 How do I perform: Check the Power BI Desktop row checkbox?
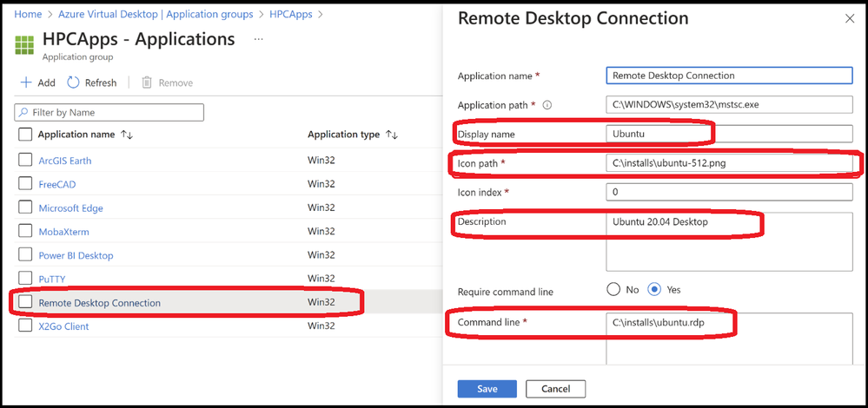[25, 254]
